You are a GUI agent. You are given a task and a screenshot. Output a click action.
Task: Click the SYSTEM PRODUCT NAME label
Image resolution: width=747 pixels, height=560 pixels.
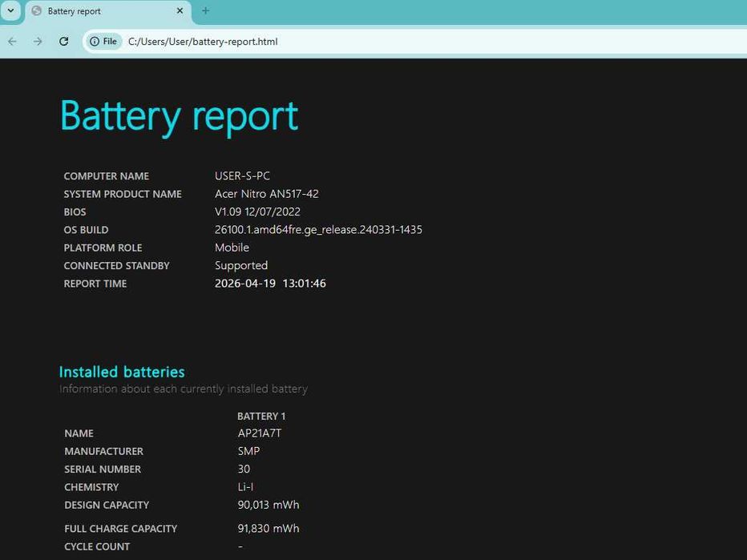coord(123,195)
